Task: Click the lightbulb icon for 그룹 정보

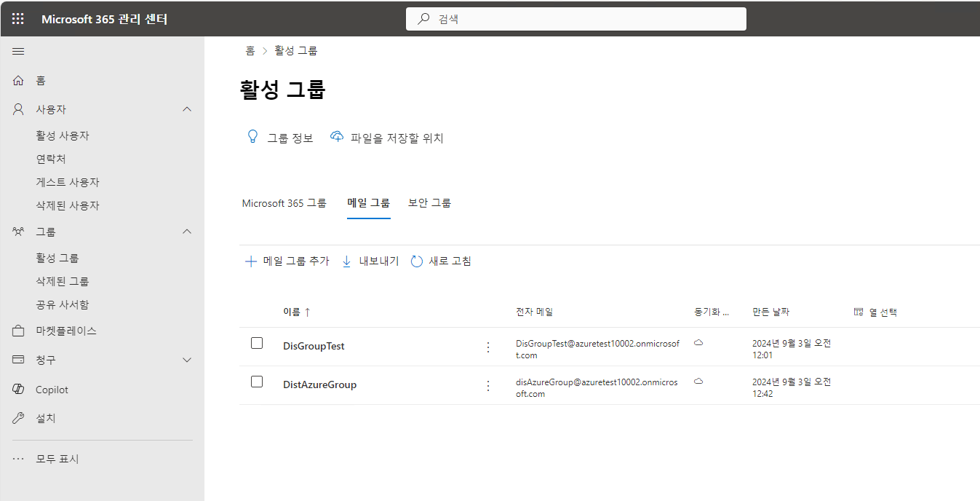Action: [x=252, y=137]
